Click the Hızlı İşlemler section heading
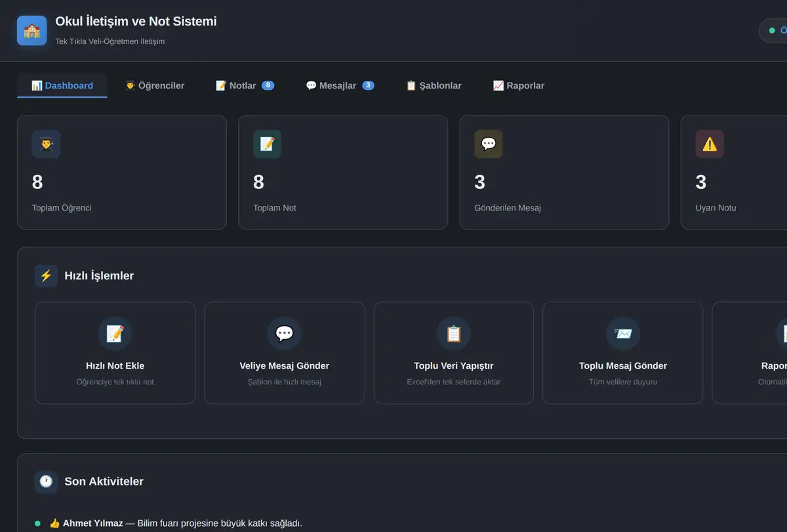The height and width of the screenshot is (532, 787). tap(99, 276)
